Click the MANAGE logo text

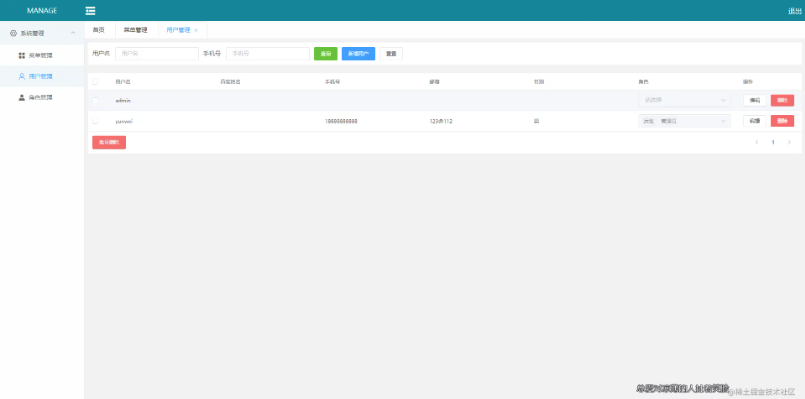click(42, 11)
